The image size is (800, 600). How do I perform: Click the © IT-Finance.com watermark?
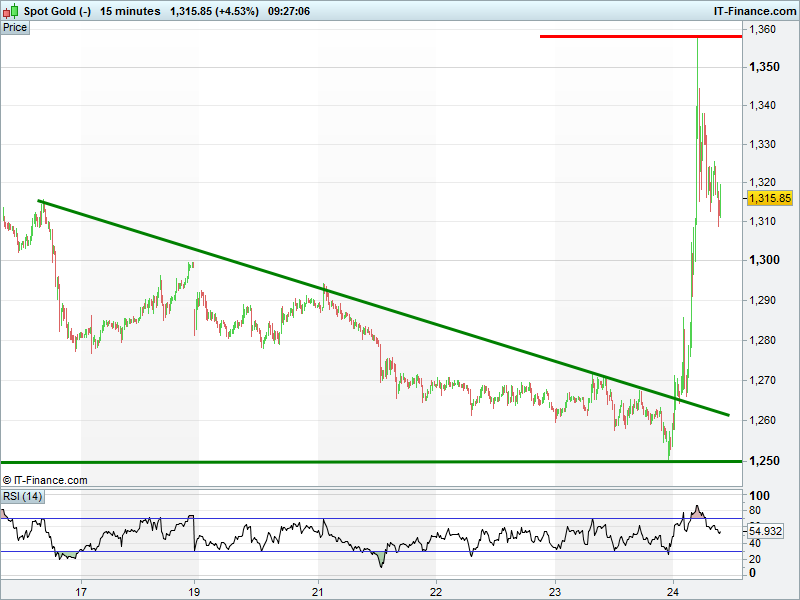pos(45,480)
